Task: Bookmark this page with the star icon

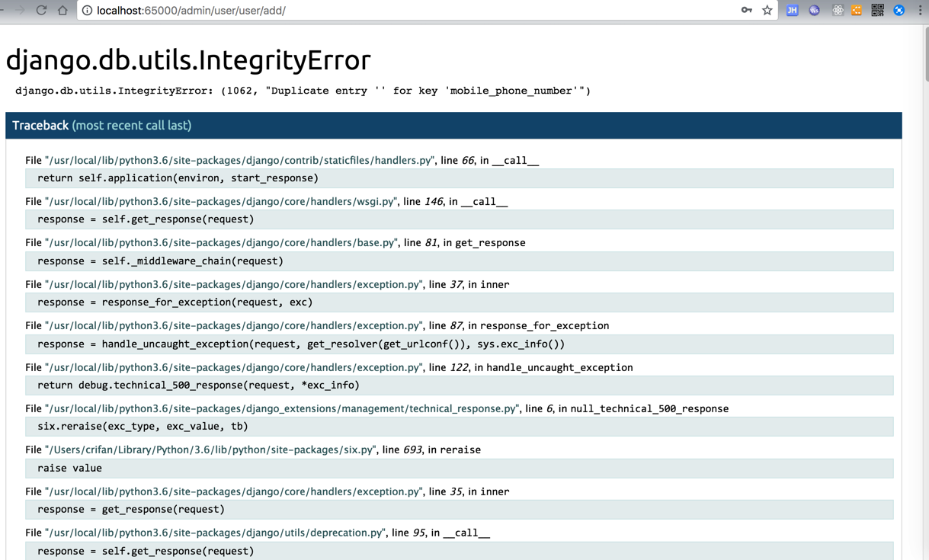Action: pos(767,10)
